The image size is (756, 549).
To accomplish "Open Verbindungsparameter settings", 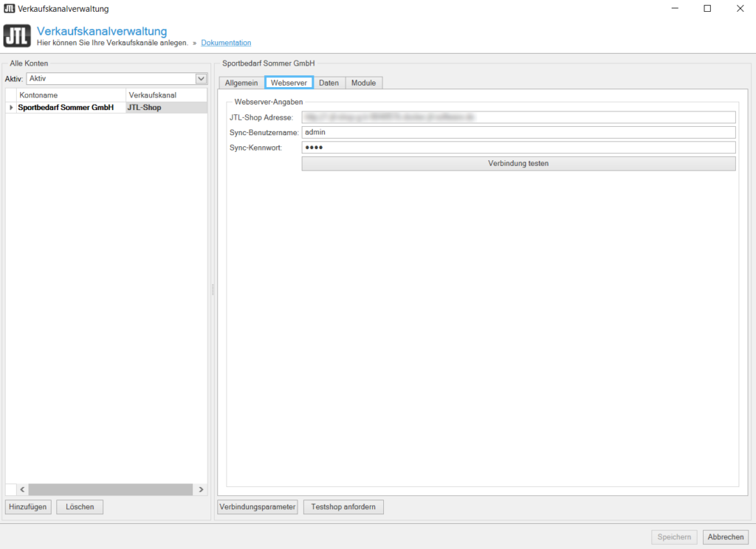I will (258, 507).
